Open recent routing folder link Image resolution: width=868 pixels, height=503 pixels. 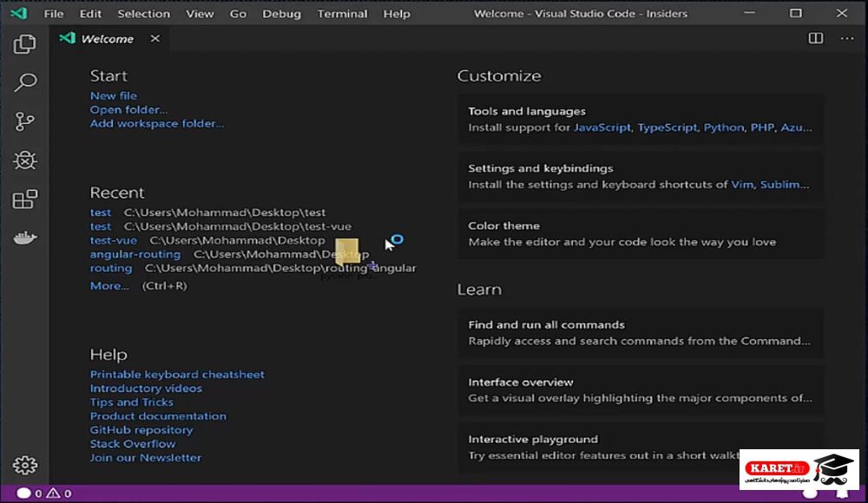tap(111, 268)
